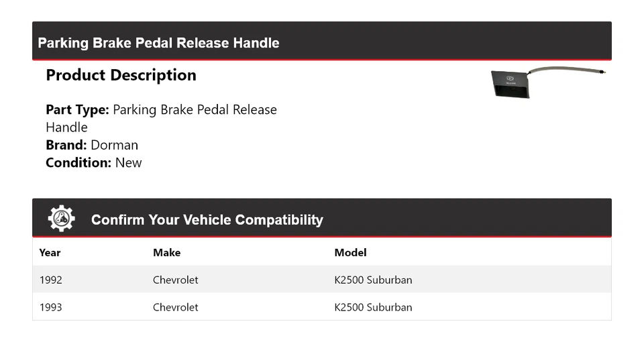The height and width of the screenshot is (342, 644).
Task: Click the Condition: New text
Action: click(x=94, y=162)
